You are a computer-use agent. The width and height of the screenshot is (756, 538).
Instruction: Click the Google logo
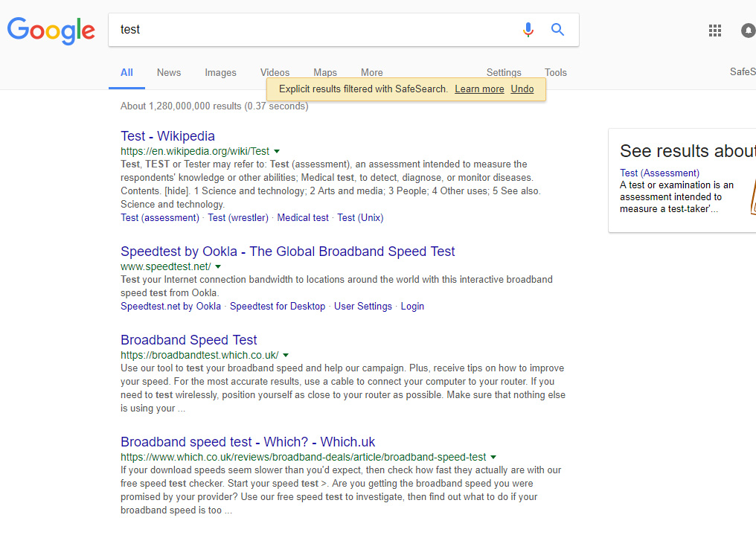51,30
